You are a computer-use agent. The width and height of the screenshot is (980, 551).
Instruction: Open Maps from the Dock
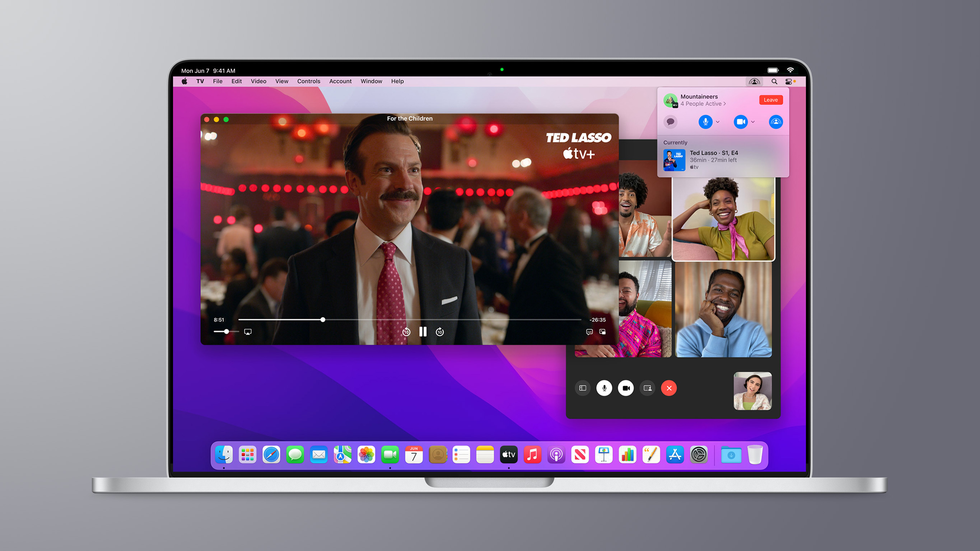coord(342,455)
